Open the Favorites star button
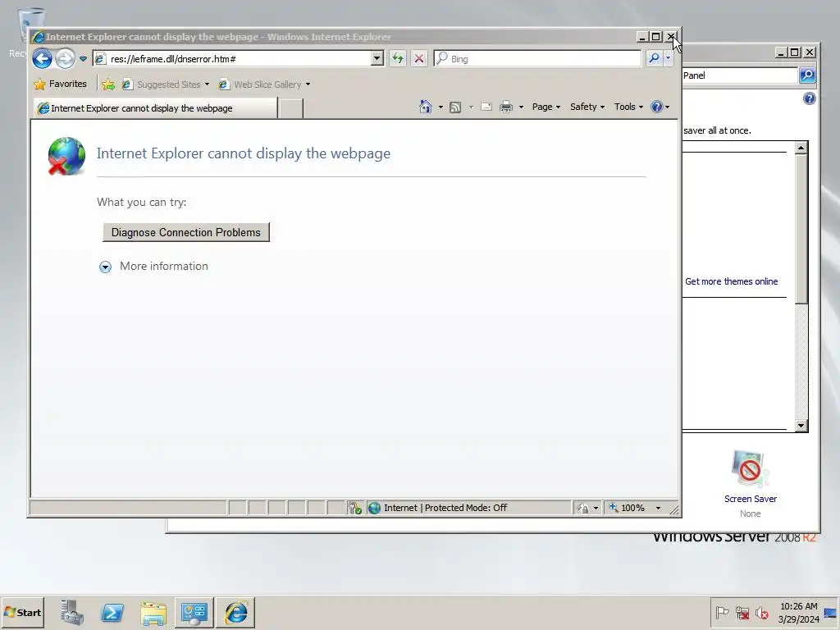The height and width of the screenshot is (630, 840). (60, 84)
